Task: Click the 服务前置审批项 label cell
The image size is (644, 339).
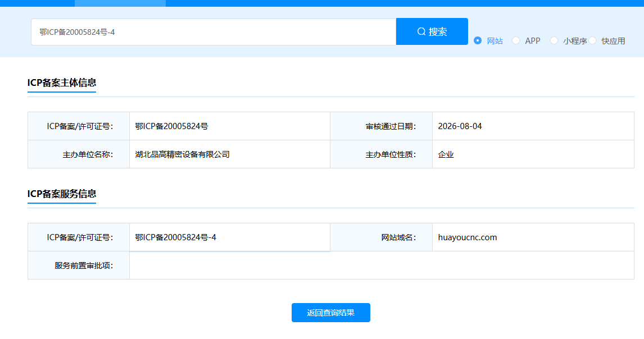Action: [79, 265]
